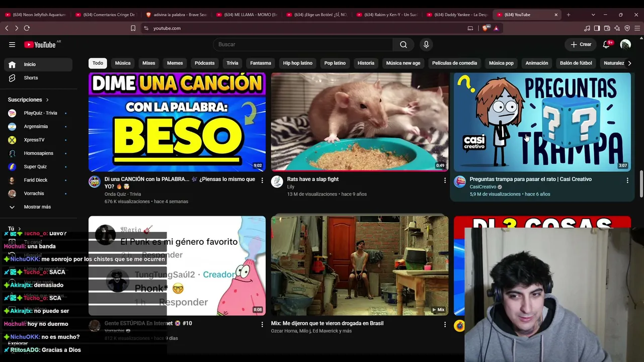Open options for the Rats slap fight video
The image size is (644, 362).
tap(445, 180)
